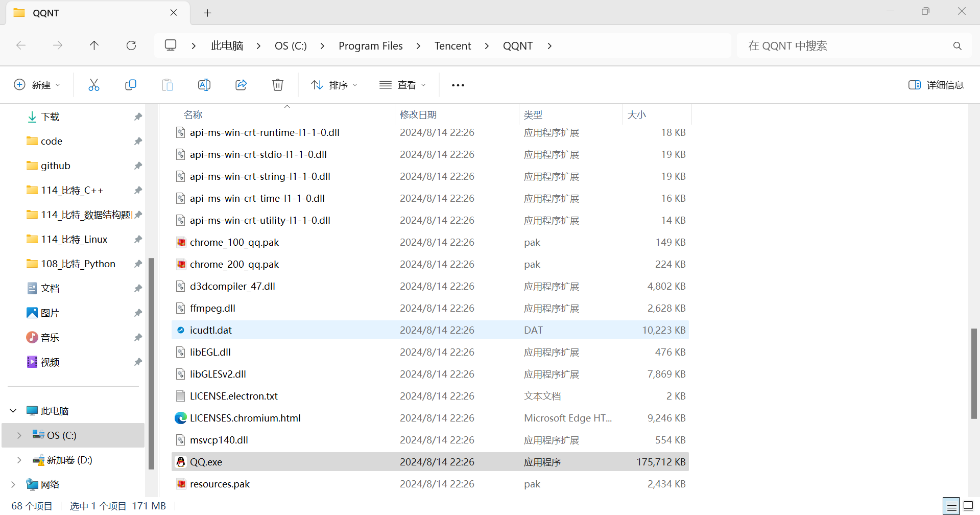Open the 查看 view dropdown
980x515 pixels.
[403, 85]
